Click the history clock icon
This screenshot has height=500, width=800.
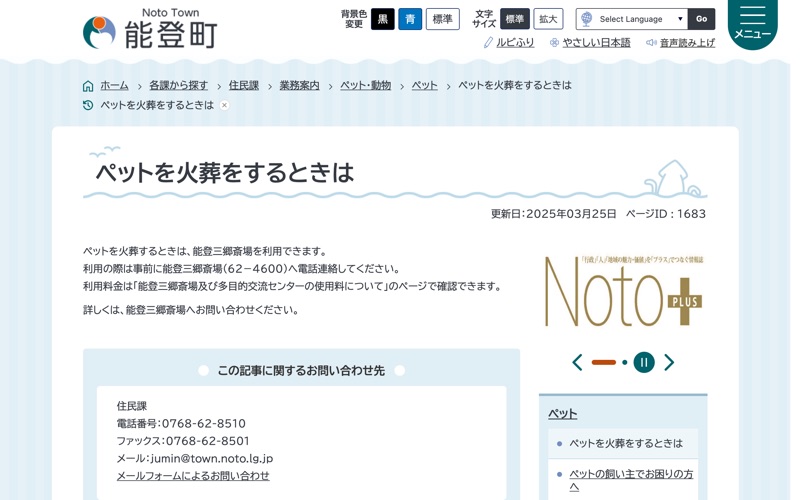pos(88,105)
